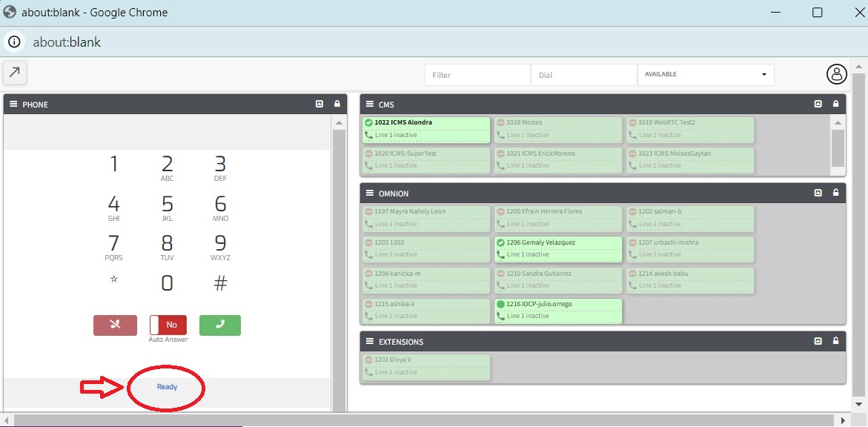This screenshot has height=427, width=868.
Task: Click the EXTENSIONS panel lock icon
Action: 835,341
